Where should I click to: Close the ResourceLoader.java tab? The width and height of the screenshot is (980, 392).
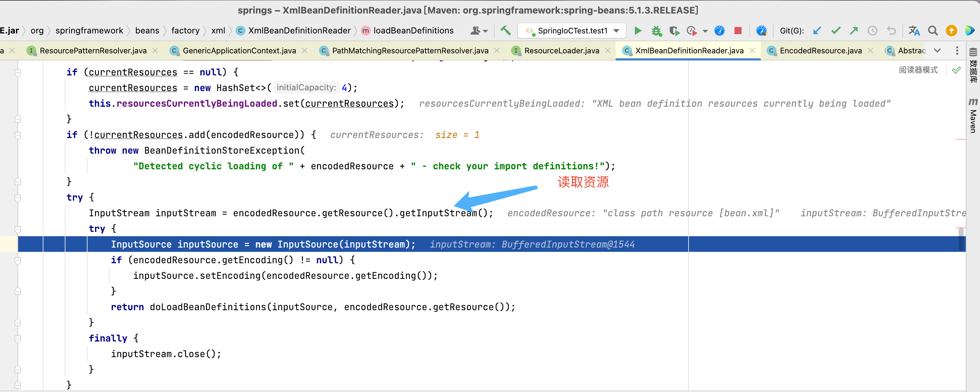607,51
